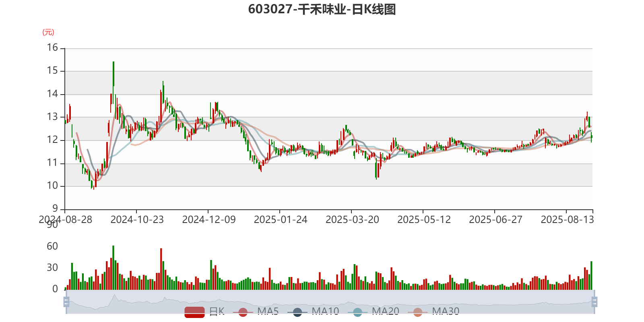
Task: Toggle the MA10 line legend
Action: pyautogui.click(x=313, y=312)
